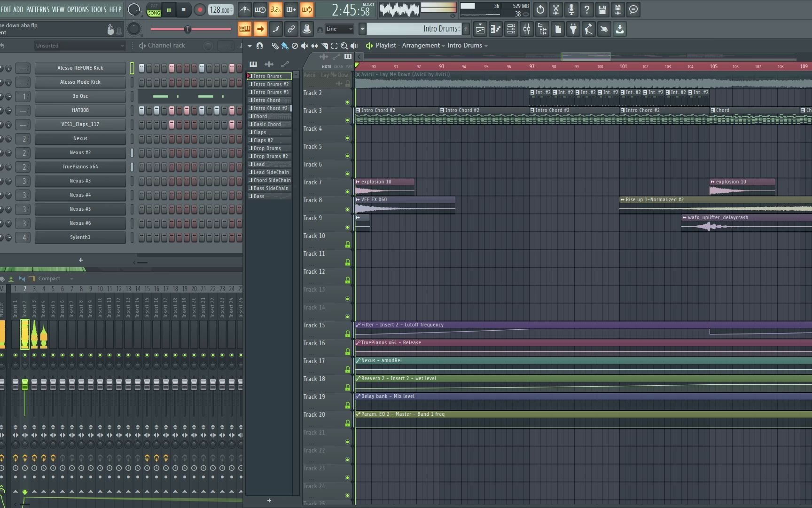Click the wait for input icon
Viewport: 812px width, 508px height.
[260, 9]
